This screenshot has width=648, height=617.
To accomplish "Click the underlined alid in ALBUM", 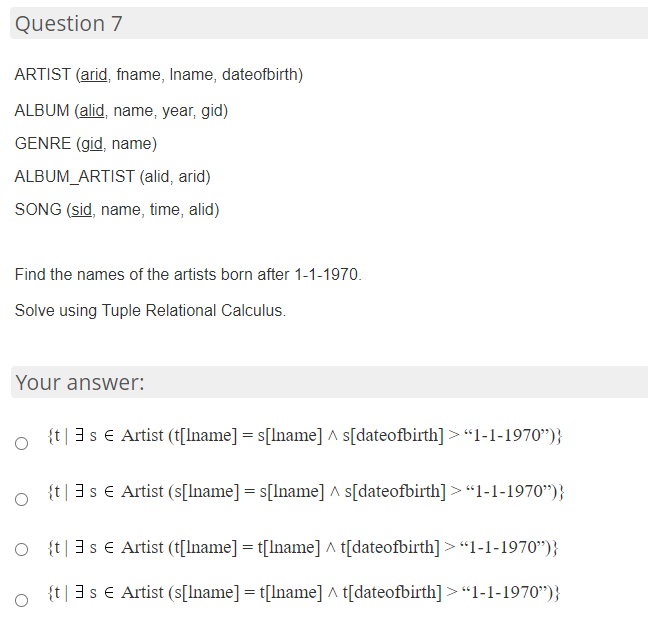I will (x=92, y=111).
